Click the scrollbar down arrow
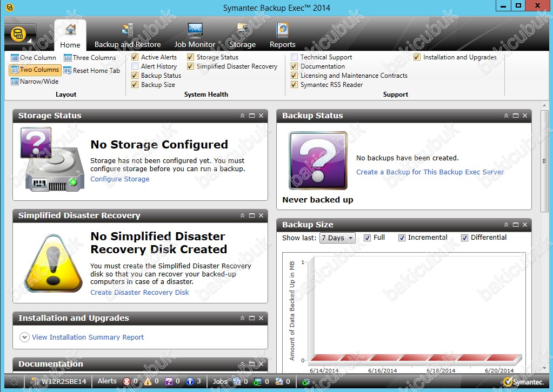The height and width of the screenshot is (392, 553). [544, 368]
